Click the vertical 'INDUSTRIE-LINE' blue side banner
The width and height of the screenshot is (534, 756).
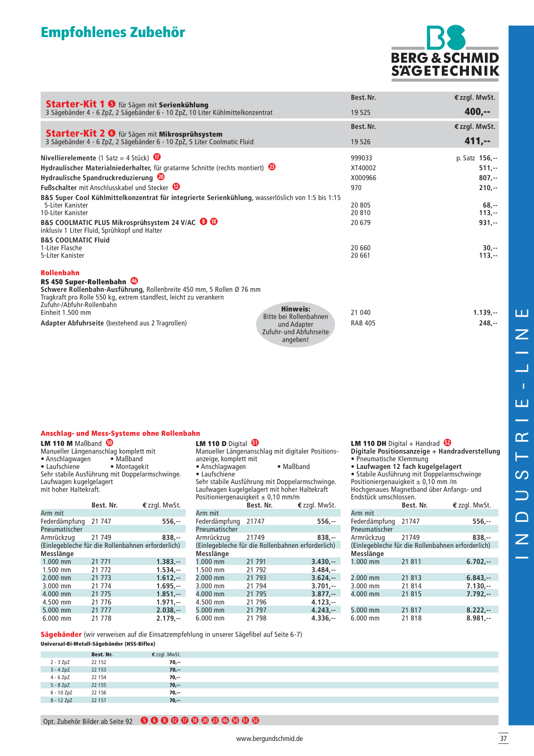click(522, 375)
